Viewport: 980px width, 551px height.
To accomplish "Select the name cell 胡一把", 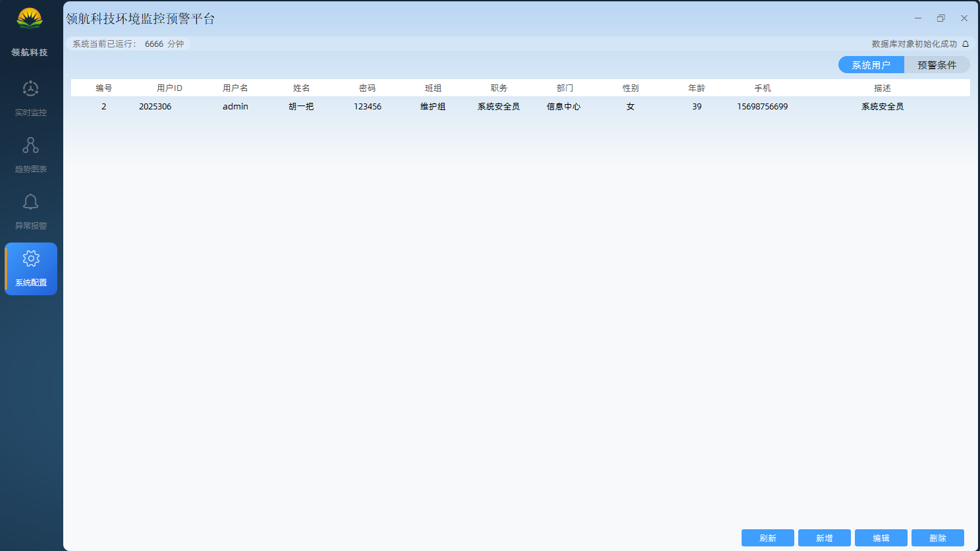I will click(302, 106).
